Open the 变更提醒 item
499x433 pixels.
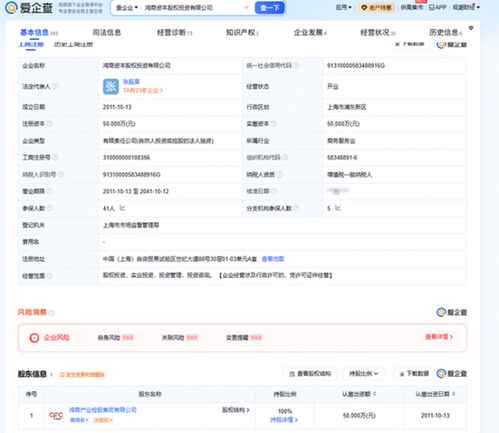(x=244, y=338)
